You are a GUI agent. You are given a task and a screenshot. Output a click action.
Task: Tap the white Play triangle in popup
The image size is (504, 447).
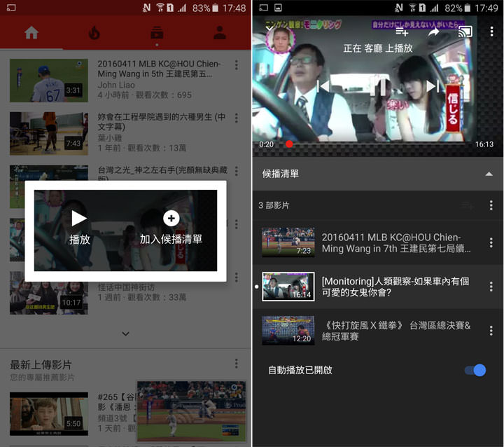point(78,218)
